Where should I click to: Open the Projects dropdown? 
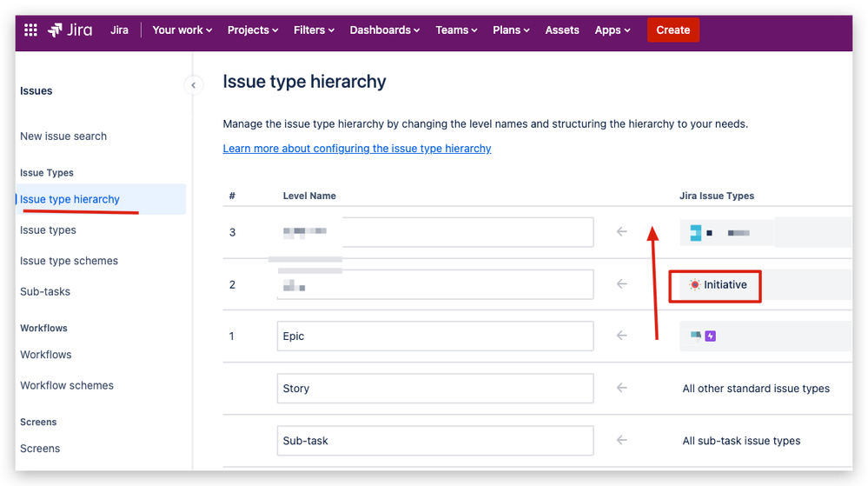click(x=253, y=30)
